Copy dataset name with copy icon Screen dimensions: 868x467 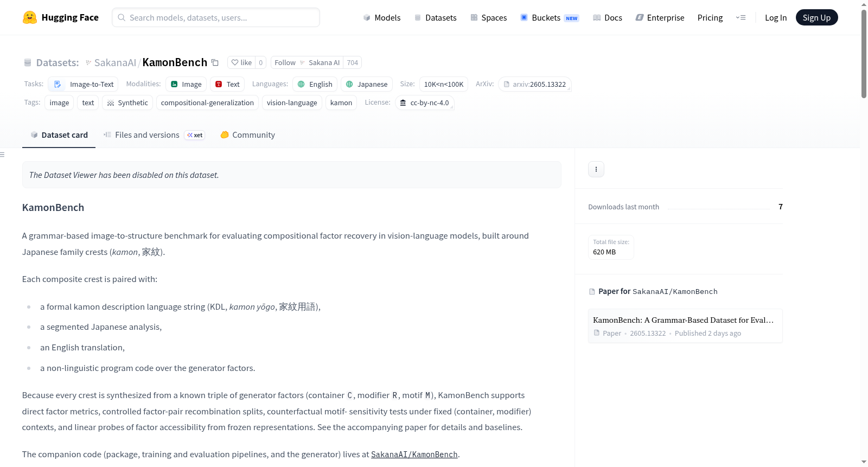pos(215,62)
